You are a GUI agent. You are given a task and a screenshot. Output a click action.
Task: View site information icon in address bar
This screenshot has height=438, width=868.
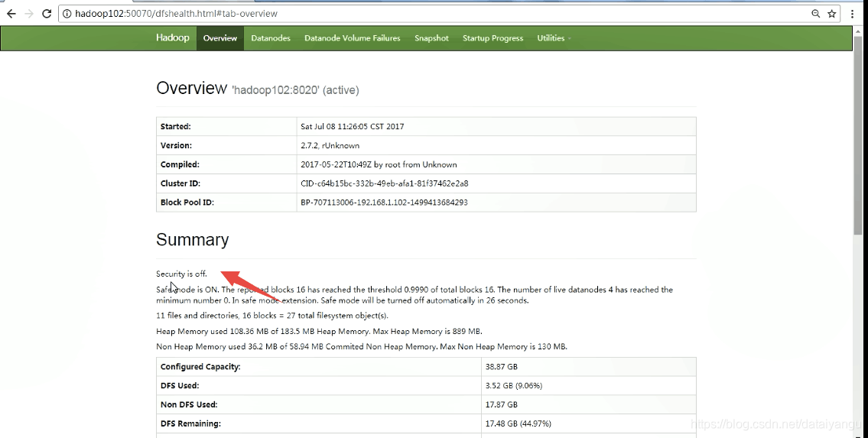point(67,14)
